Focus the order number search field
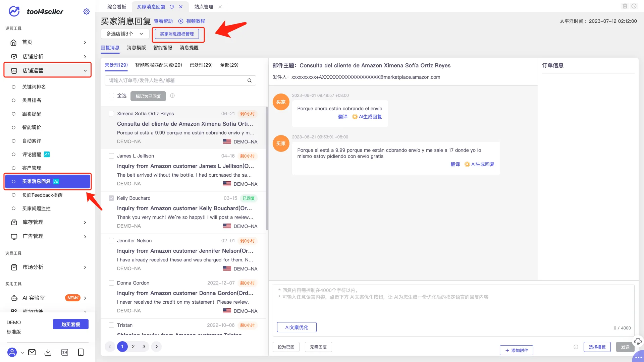 point(180,80)
